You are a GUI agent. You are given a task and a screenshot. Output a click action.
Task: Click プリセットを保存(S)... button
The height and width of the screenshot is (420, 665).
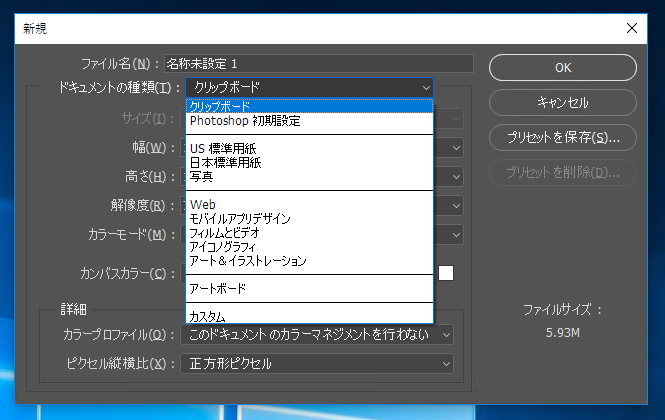tap(562, 137)
